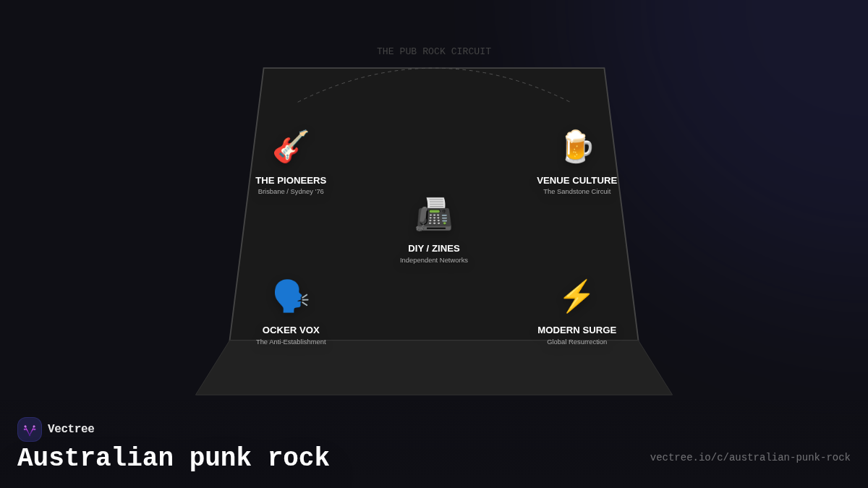Click the Brisbane / Sydney '76 subtitle

click(x=291, y=191)
